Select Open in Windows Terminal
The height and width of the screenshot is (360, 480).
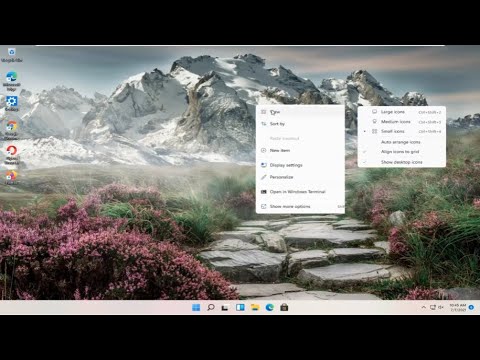300,192
